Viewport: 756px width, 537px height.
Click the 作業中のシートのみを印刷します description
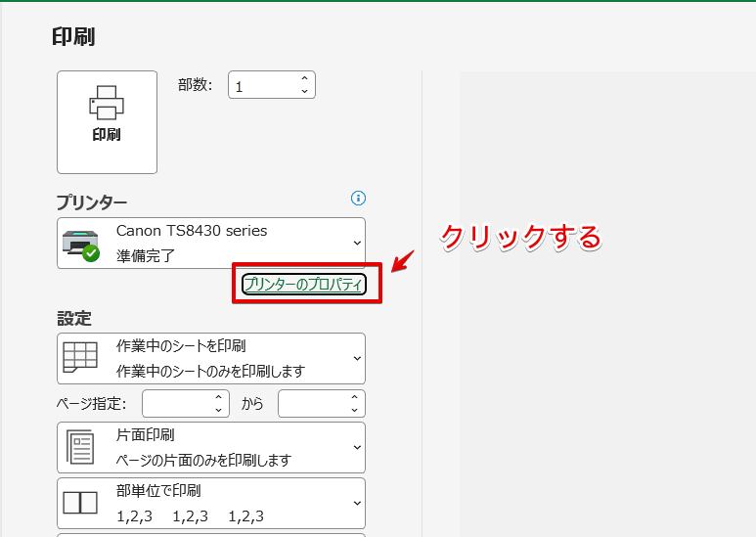210,371
